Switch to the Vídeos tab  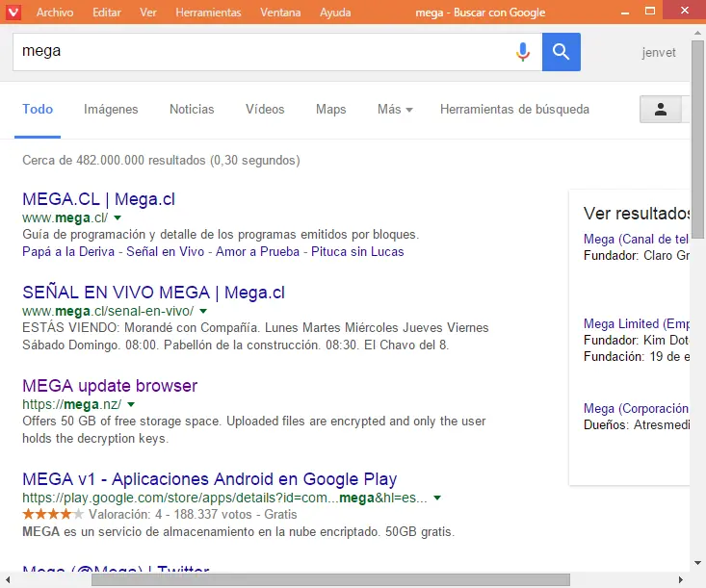click(x=265, y=110)
